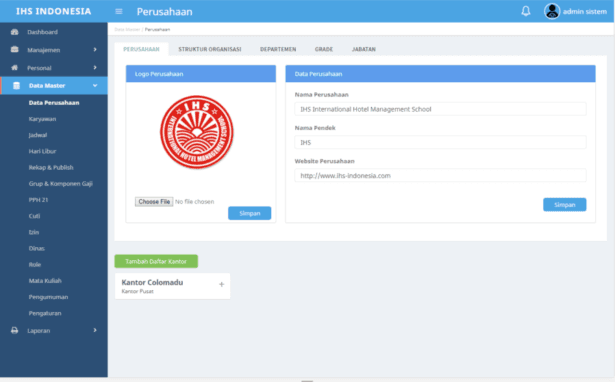Open notifications bell icon

tap(526, 11)
